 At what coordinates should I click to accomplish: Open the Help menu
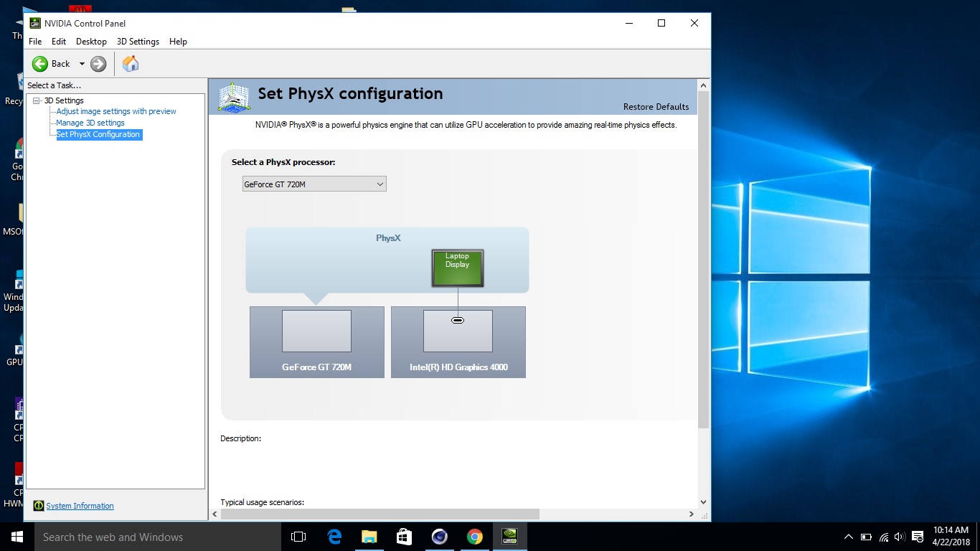tap(178, 42)
